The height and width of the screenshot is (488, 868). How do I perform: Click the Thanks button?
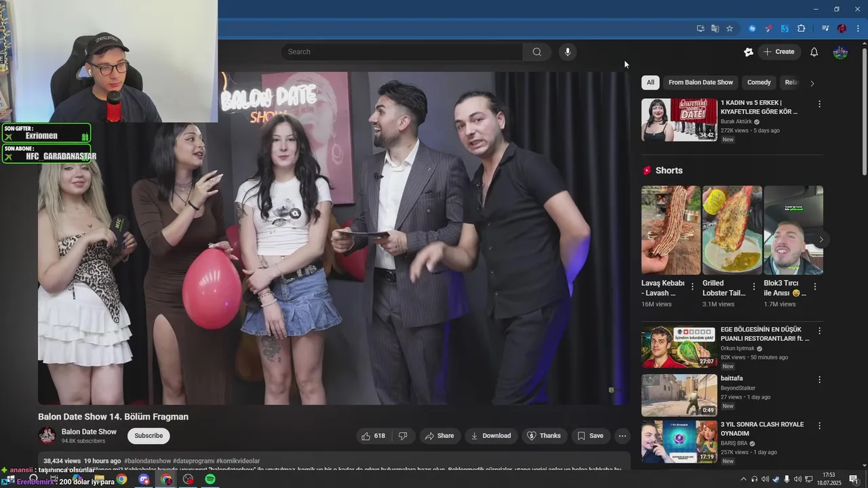(x=544, y=436)
